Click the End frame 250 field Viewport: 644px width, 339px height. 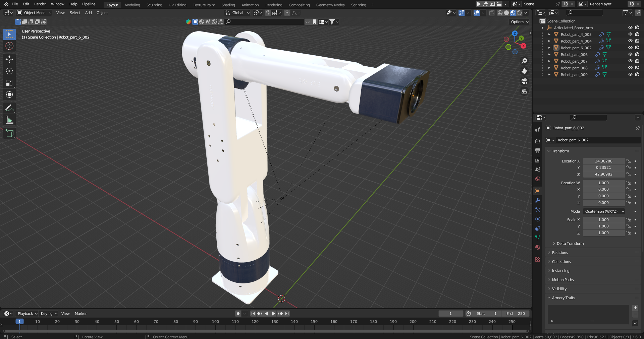click(516, 314)
